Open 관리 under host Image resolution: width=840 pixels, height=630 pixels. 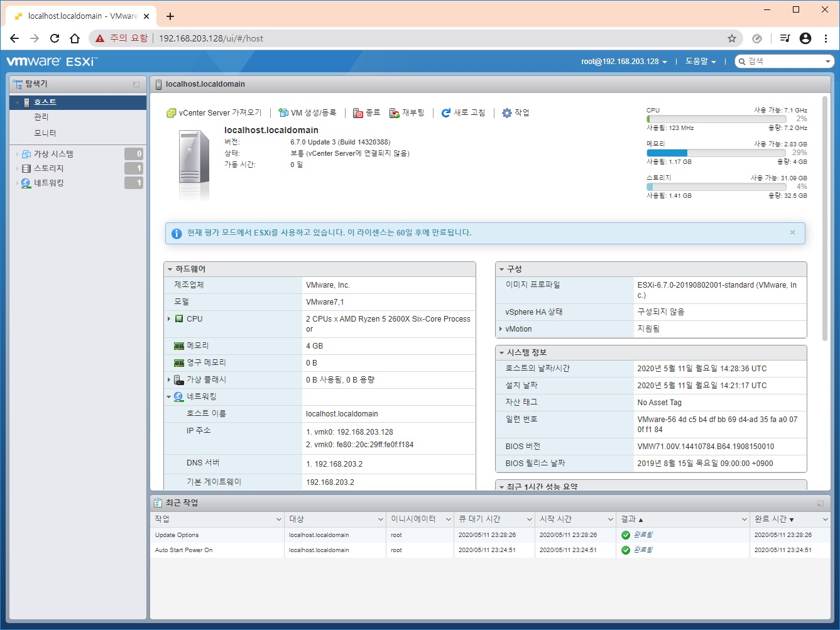(x=41, y=117)
